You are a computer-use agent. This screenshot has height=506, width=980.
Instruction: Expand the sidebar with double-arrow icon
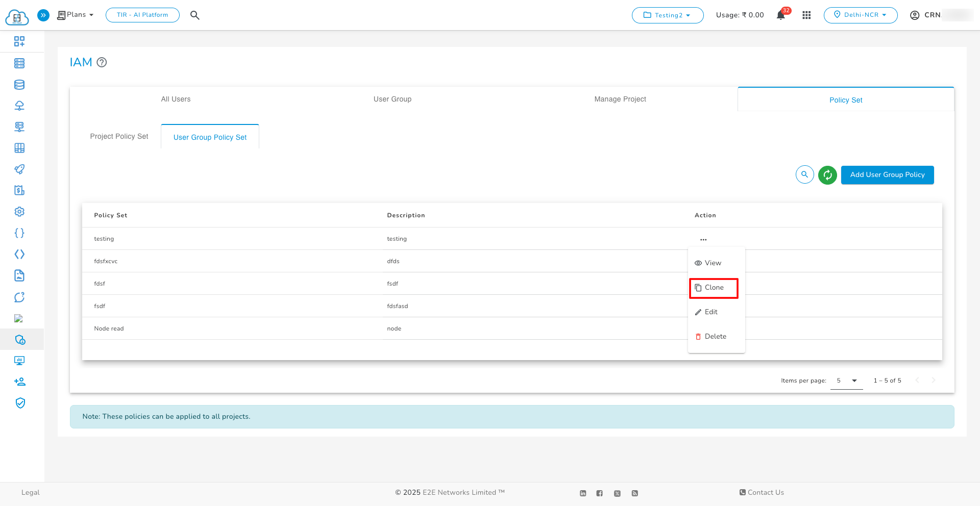tap(43, 15)
